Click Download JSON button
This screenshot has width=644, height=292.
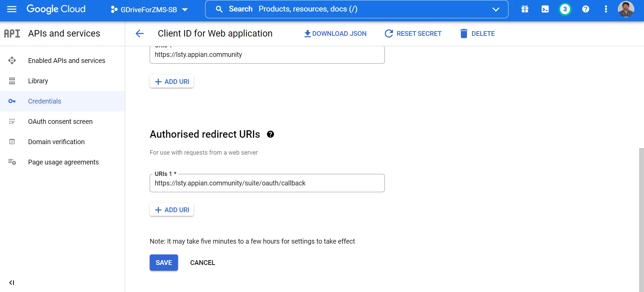point(335,33)
